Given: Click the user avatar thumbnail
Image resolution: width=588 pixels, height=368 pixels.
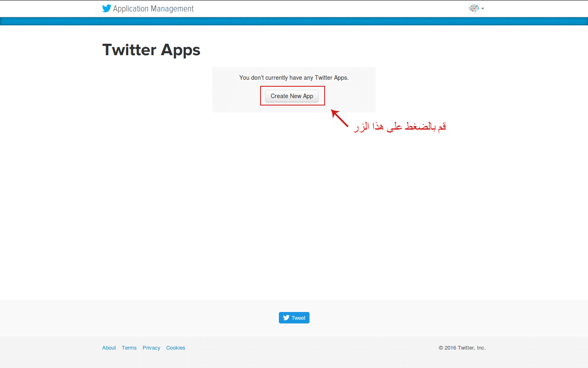Looking at the screenshot, I should point(474,9).
